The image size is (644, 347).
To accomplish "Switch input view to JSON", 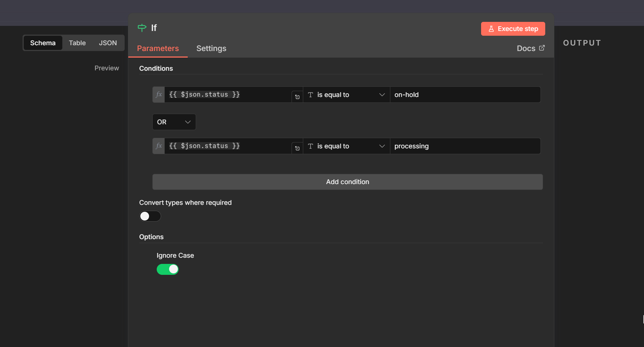I will tap(108, 43).
